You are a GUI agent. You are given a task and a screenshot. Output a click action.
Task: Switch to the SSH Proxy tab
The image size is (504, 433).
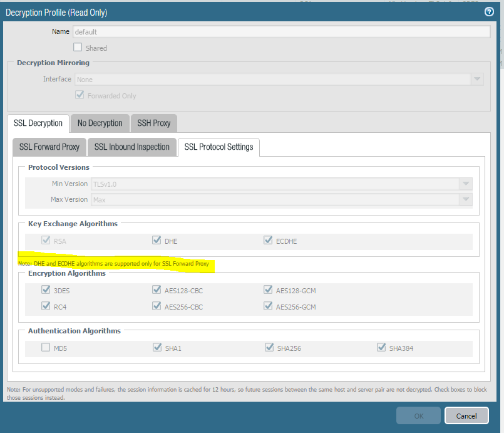point(153,123)
